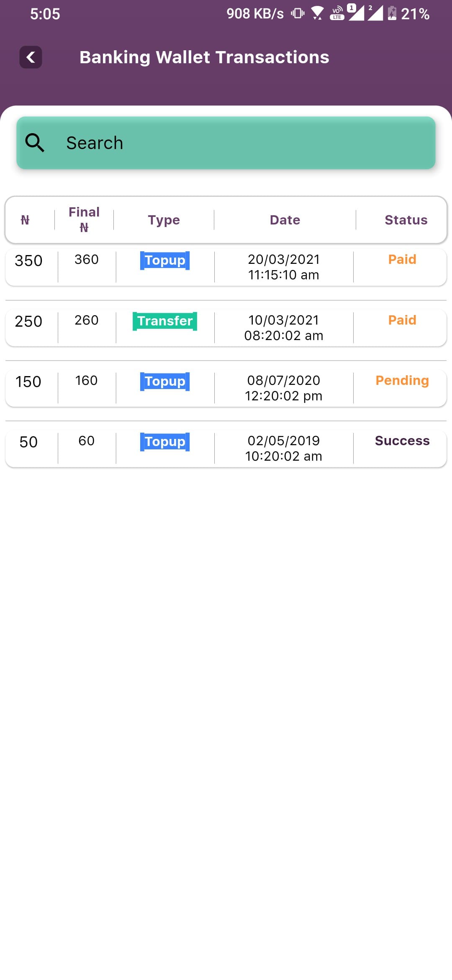This screenshot has width=452, height=980.
Task: Tap the SIM 2 signal icon
Action: coord(375,13)
